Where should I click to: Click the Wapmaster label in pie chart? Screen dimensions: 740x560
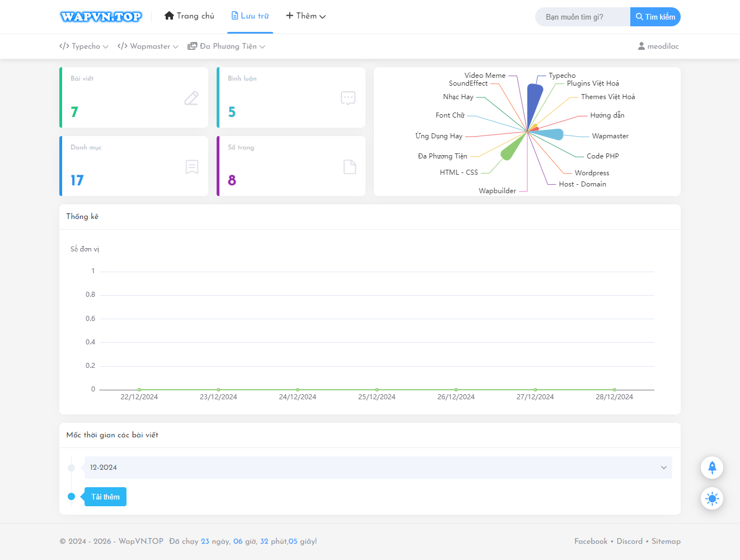click(x=610, y=136)
